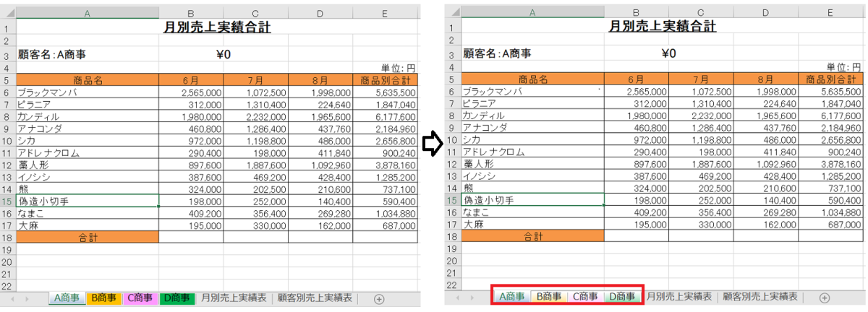The image size is (868, 312).
Task: Click select-all corner in left spreadsheet
Action: [8, 13]
